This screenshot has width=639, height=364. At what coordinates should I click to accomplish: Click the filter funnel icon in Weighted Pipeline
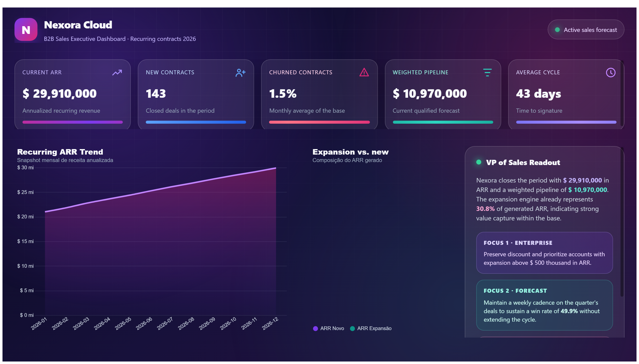[487, 73]
